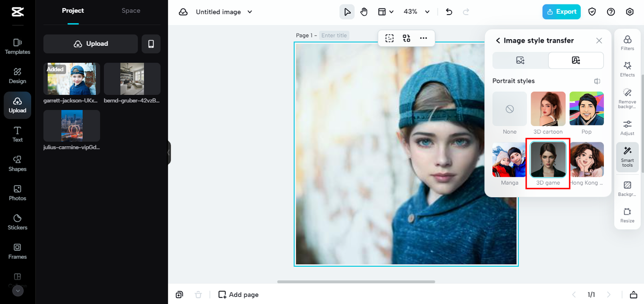The height and width of the screenshot is (304, 644).
Task: Select the 3D cartoon style thumbnail
Action: (x=548, y=114)
